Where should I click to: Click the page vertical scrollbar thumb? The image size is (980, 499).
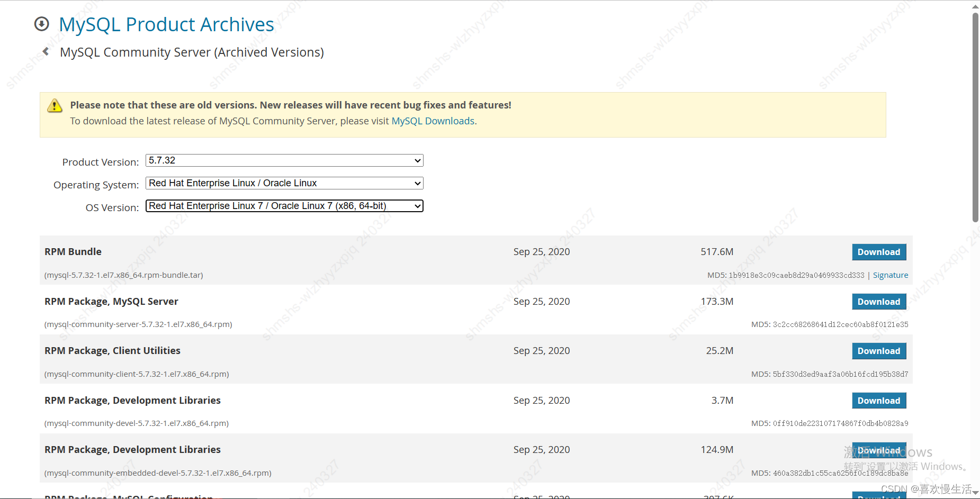click(975, 116)
